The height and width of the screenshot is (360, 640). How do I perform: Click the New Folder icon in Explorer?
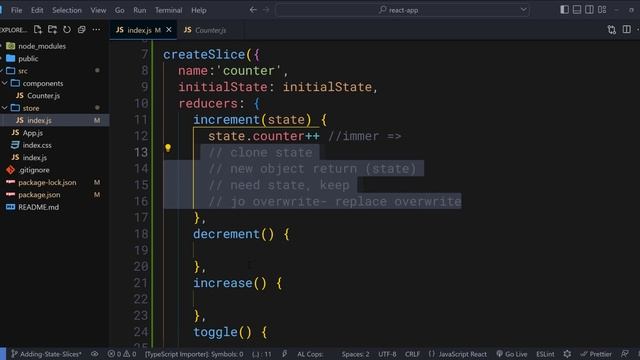click(x=52, y=29)
